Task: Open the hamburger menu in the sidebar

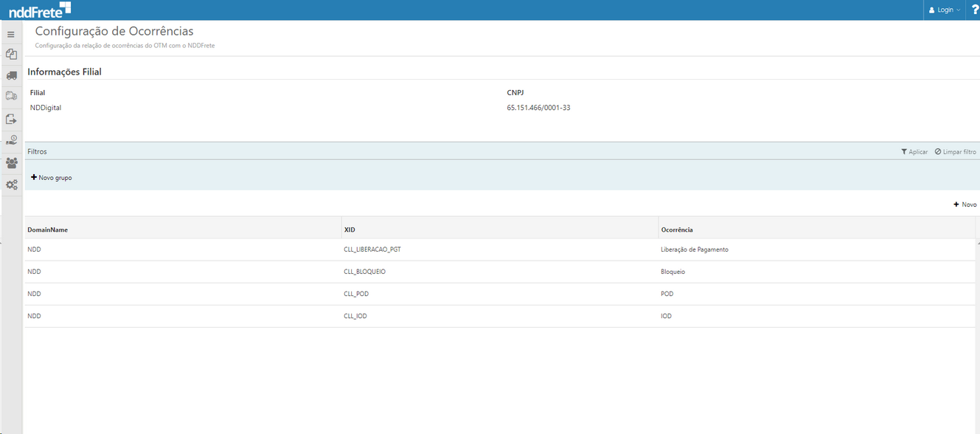Action: [11, 35]
